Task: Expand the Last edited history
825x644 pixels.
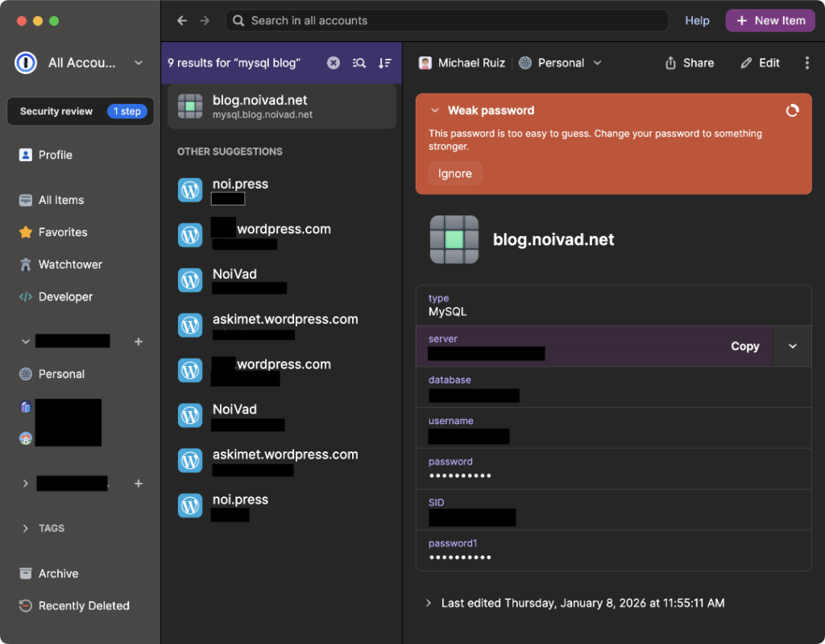Action: [x=428, y=603]
